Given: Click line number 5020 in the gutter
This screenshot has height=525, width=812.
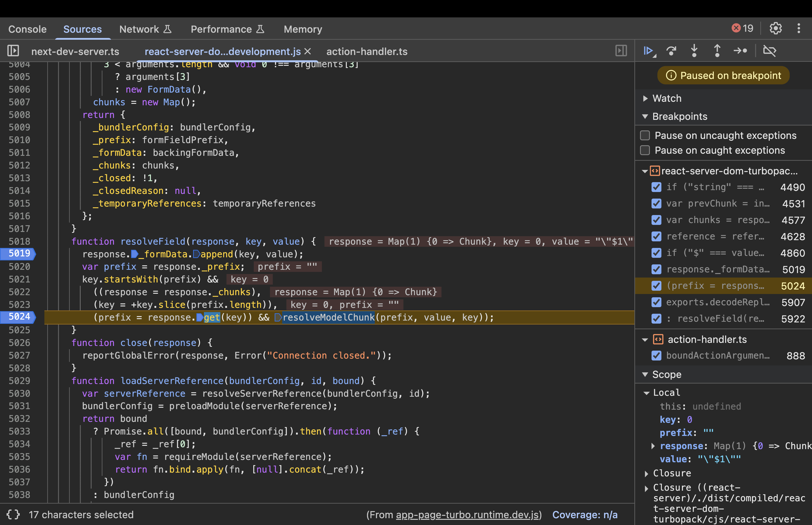Looking at the screenshot, I should click(x=19, y=266).
